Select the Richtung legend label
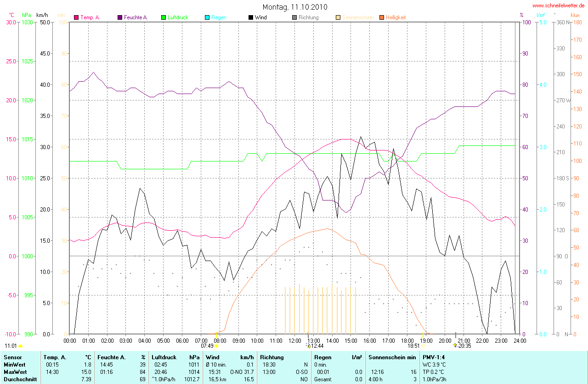 pos(308,17)
